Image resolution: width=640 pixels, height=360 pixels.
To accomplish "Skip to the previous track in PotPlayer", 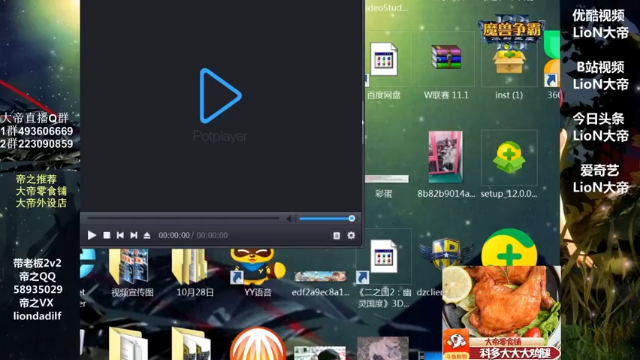I will 120,235.
